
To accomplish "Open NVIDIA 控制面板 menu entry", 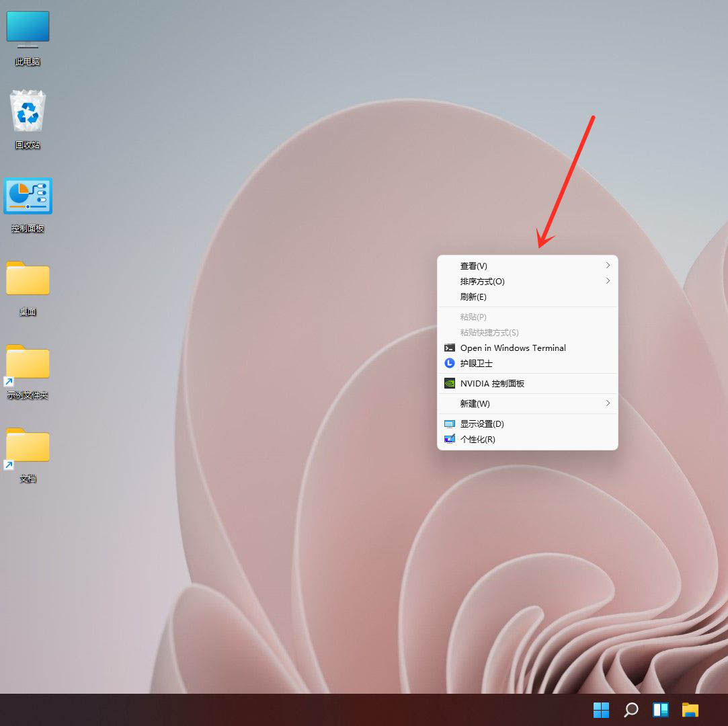I will [x=491, y=384].
